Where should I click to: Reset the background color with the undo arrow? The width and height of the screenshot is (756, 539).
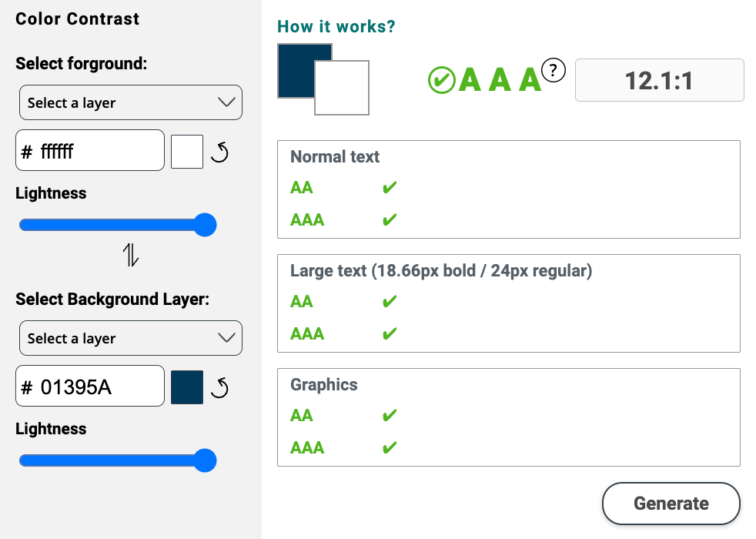[220, 387]
